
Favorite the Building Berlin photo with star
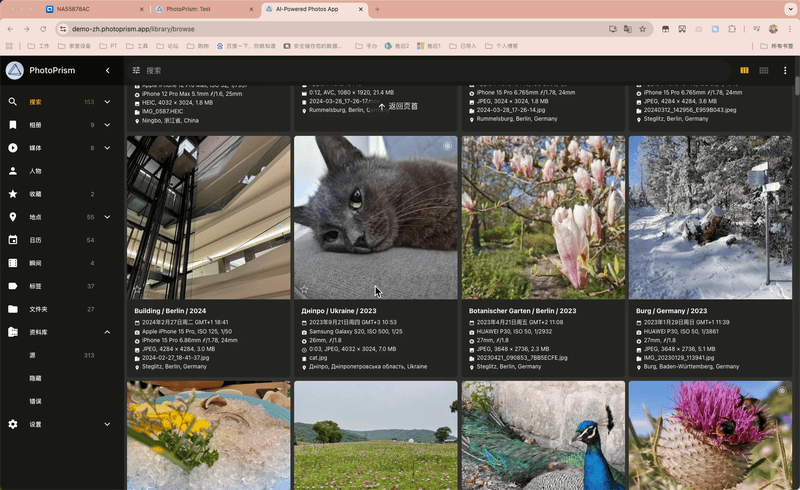click(x=137, y=290)
